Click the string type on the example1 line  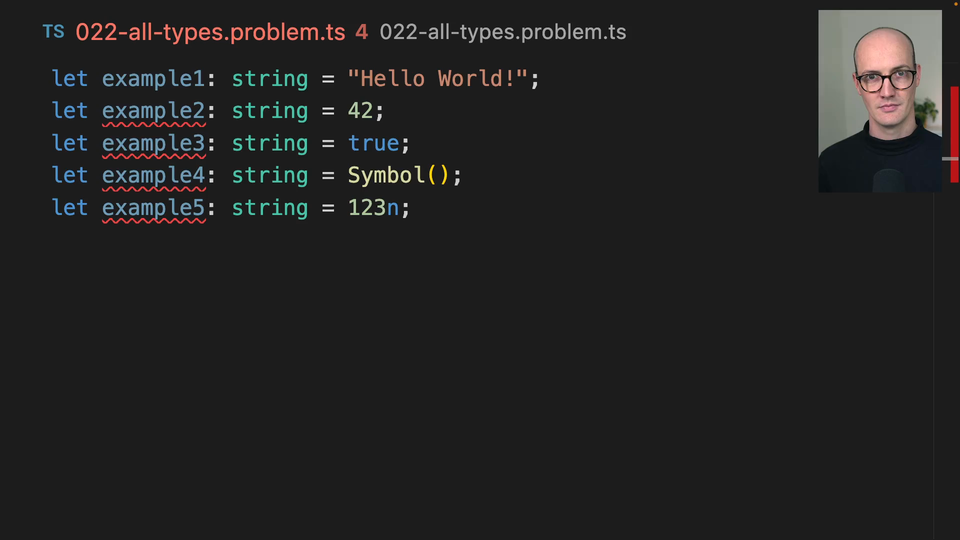point(270,79)
